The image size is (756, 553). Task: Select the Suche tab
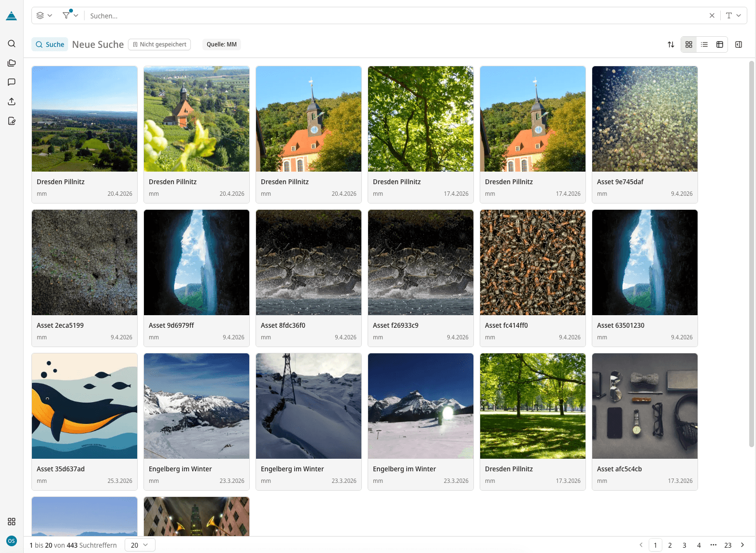(50, 44)
